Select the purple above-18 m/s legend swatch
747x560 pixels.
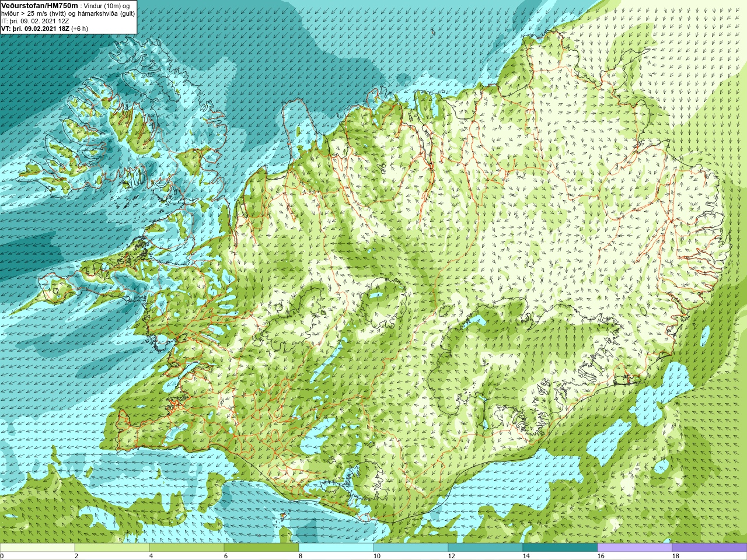tap(710, 548)
